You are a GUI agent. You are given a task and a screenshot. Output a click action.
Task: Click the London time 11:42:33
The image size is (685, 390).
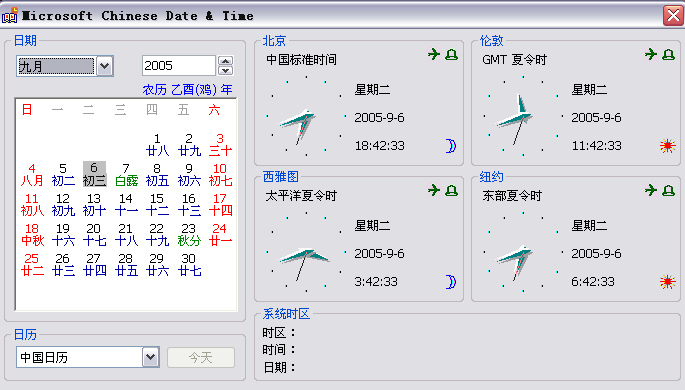pyautogui.click(x=596, y=145)
